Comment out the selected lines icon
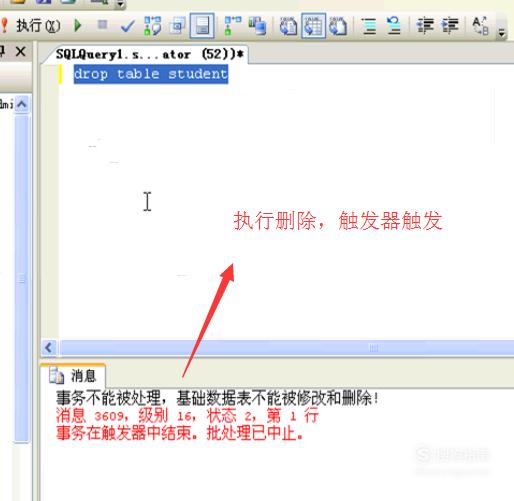The image size is (514, 501). [x=369, y=26]
